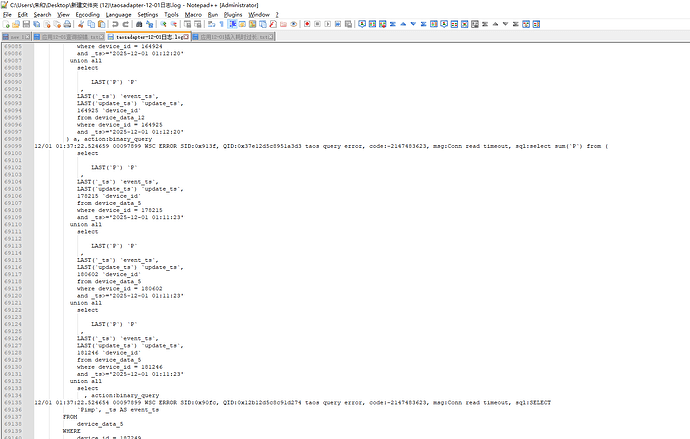Close the taosadapter-12-01日志.log tab
This screenshot has width=690, height=439.
[185, 37]
